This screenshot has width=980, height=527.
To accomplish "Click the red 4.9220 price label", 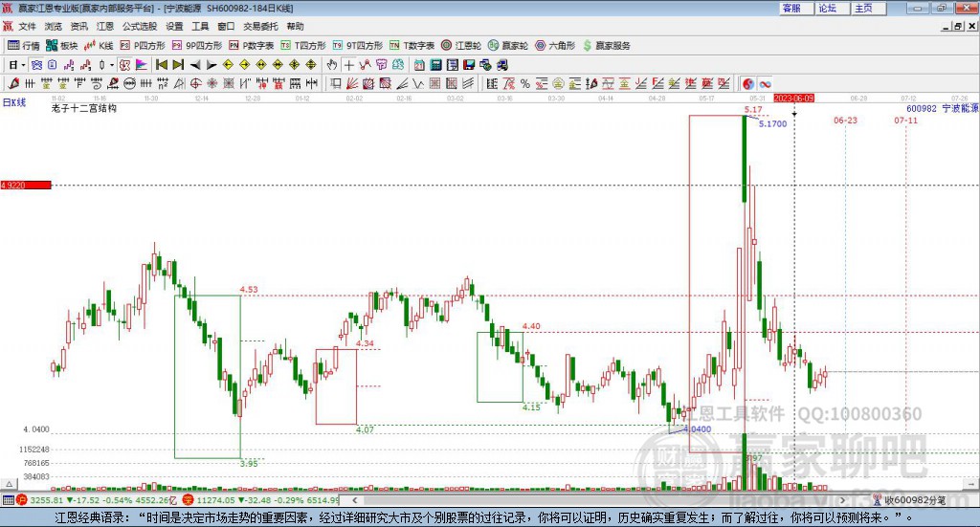I will 26,185.
